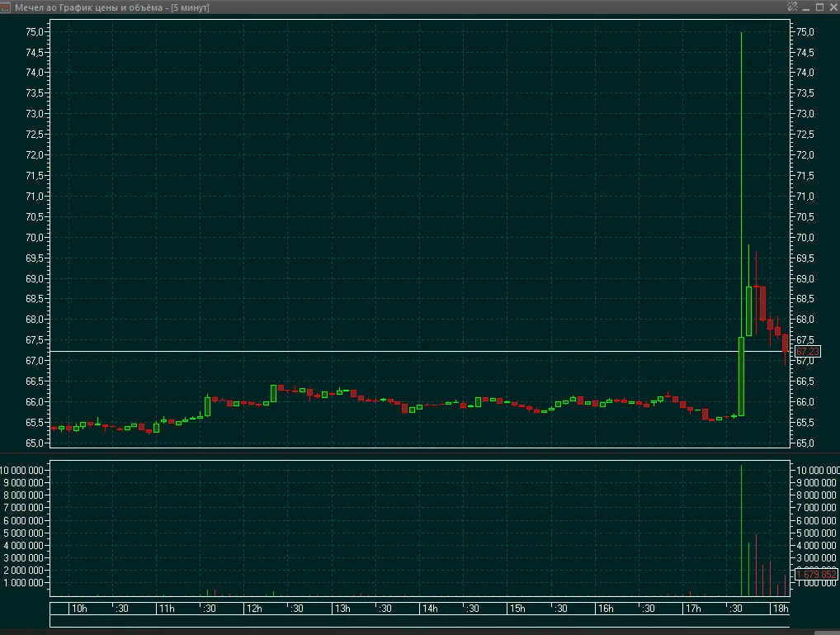840x635 pixels.
Task: Click the 15h label on time axis
Action: pos(517,609)
